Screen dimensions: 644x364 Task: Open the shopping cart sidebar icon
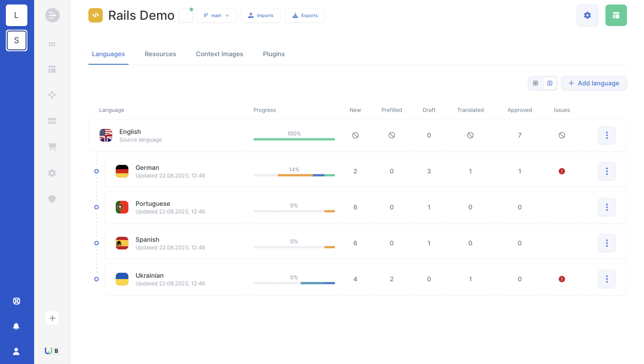(52, 147)
